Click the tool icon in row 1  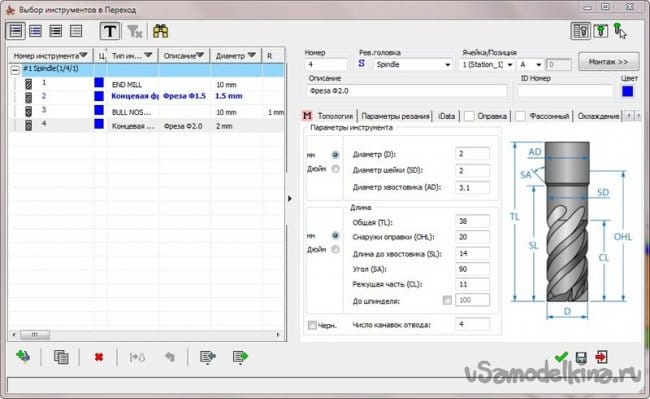pyautogui.click(x=28, y=84)
